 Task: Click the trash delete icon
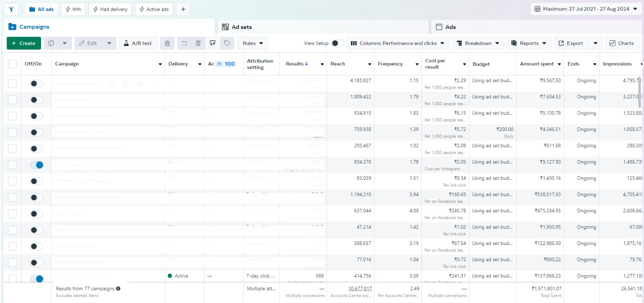pyautogui.click(x=198, y=43)
